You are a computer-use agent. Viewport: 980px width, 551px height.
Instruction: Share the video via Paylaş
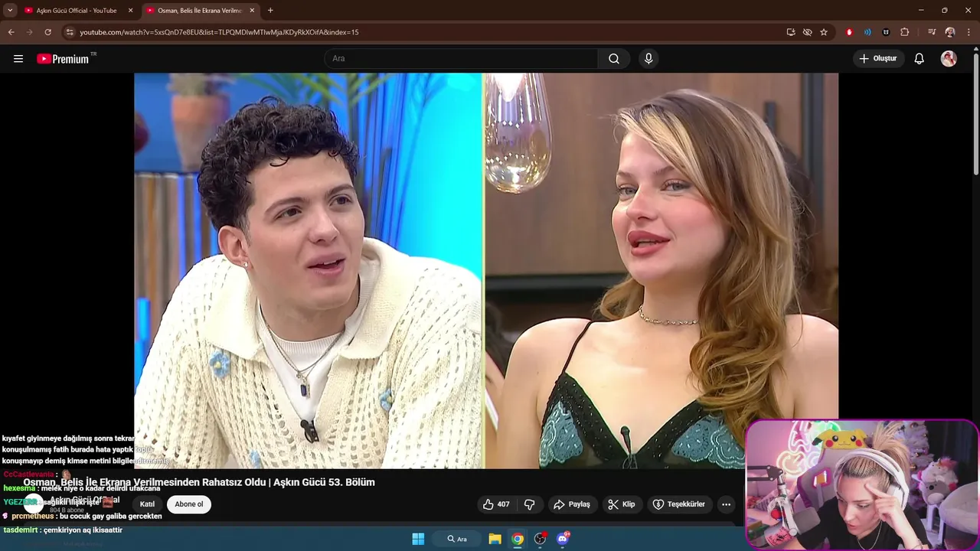[x=572, y=504]
